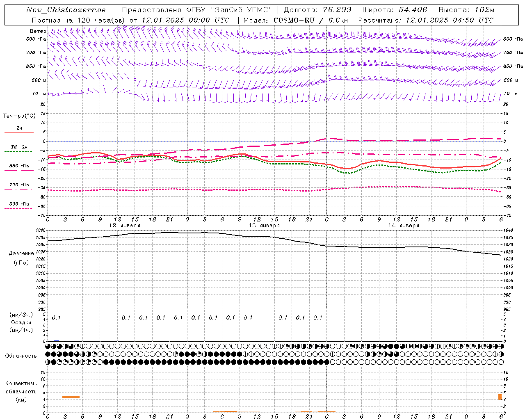This screenshot has height=420, width=525.
Task: Click the station name Nov_Chistoozernoe
Action: (x=66, y=10)
